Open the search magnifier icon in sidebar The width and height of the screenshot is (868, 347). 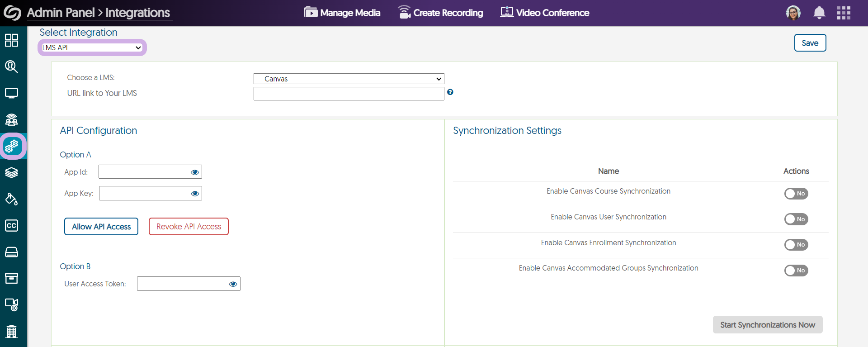pyautogui.click(x=11, y=67)
